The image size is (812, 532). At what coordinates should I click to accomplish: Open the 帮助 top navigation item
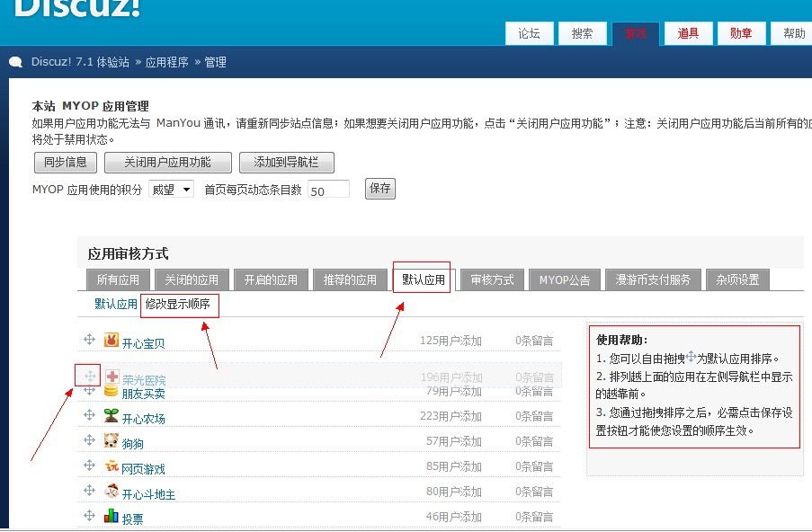tap(792, 33)
